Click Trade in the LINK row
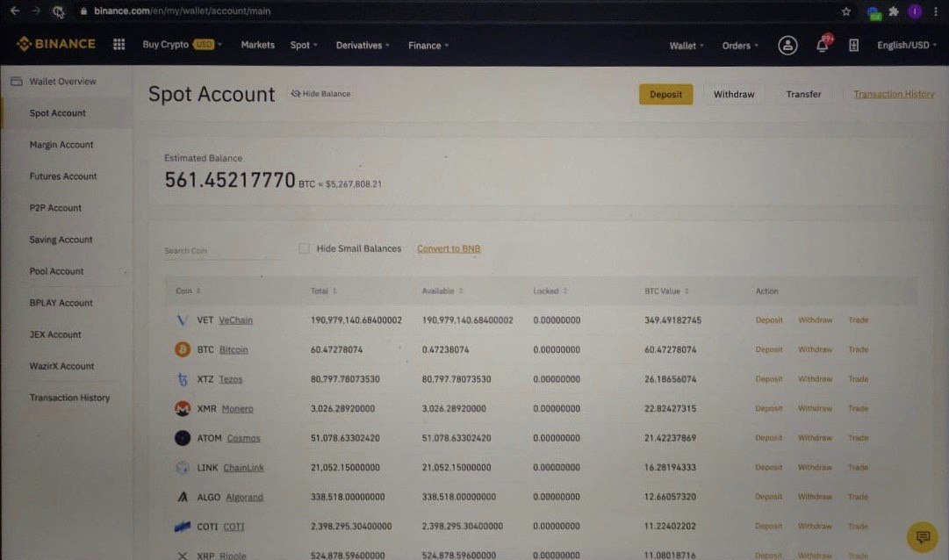Screen dimensions: 949x560 click(859, 467)
